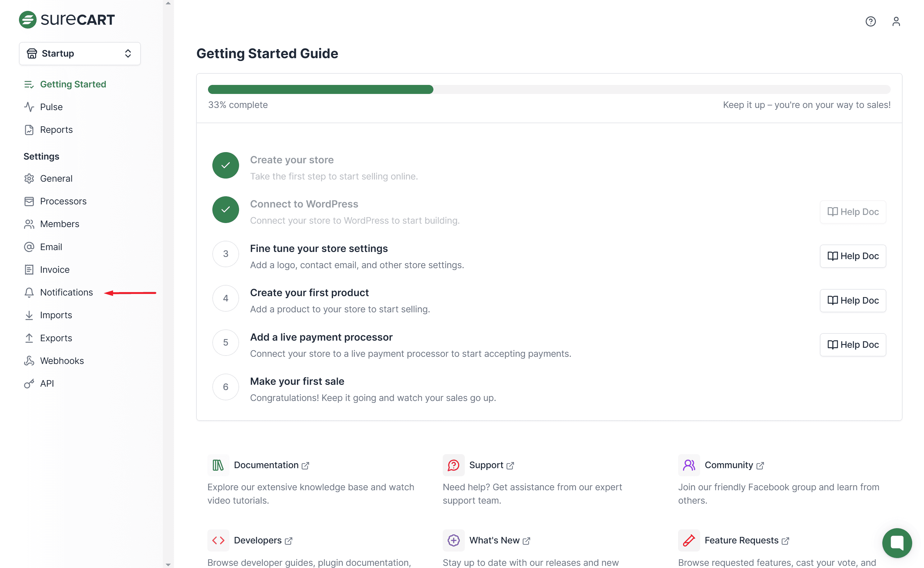Screen dimensions: 924x568
Task: Click the Community people icon
Action: 689,465
